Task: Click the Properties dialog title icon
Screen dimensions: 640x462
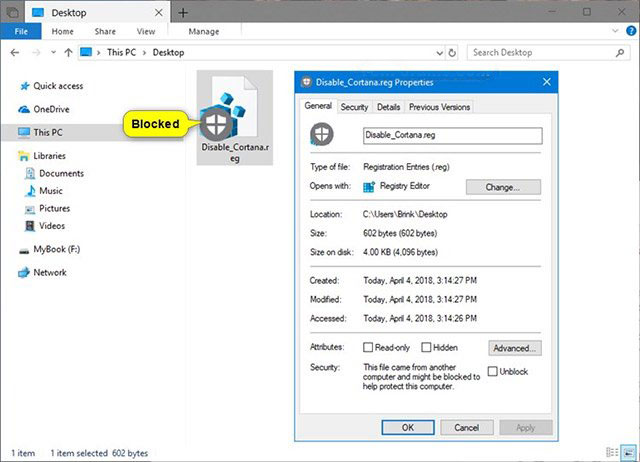Action: click(x=306, y=82)
